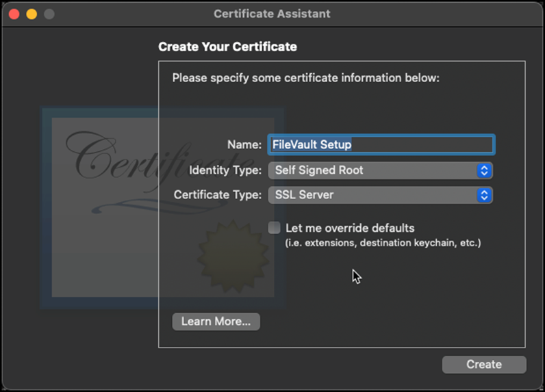The height and width of the screenshot is (392, 545).
Task: Click the Certificate Type label
Action: (x=218, y=195)
